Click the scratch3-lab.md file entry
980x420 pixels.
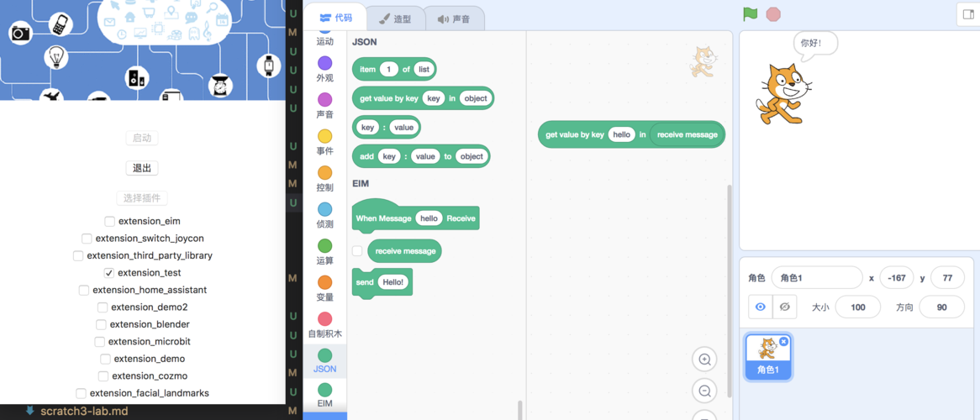[x=84, y=412]
